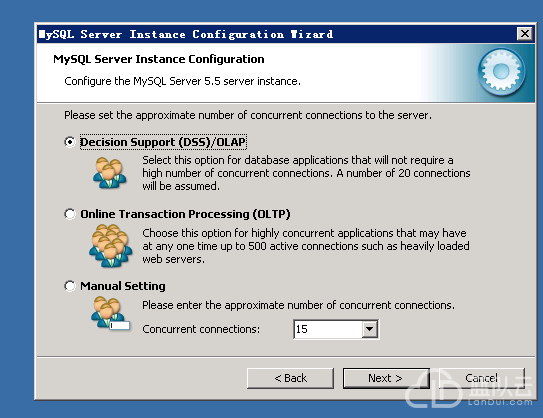Click inside the Concurrent connections field showing 15
The width and height of the screenshot is (543, 418).
(x=328, y=329)
